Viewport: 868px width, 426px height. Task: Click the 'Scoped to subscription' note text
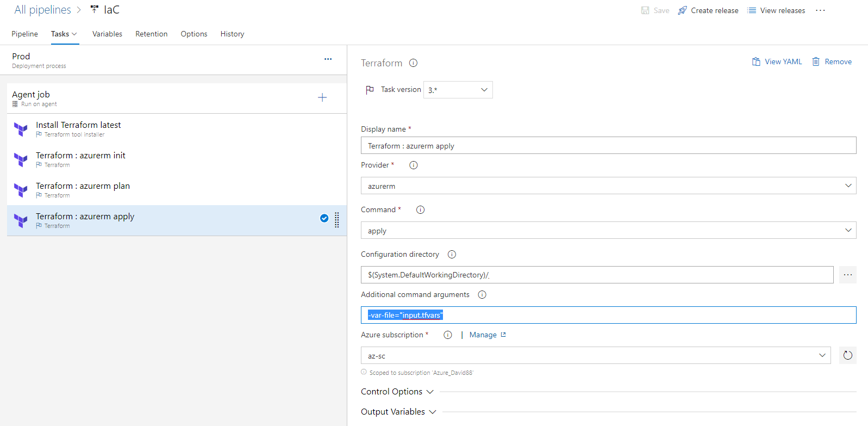[421, 373]
